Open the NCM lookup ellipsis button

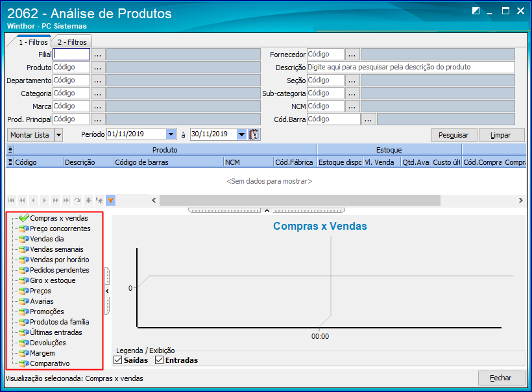352,106
